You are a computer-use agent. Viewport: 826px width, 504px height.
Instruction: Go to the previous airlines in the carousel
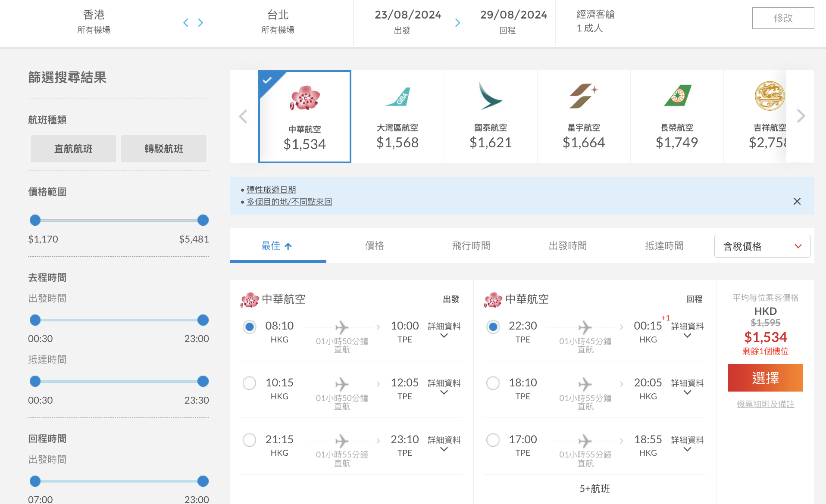[x=243, y=116]
